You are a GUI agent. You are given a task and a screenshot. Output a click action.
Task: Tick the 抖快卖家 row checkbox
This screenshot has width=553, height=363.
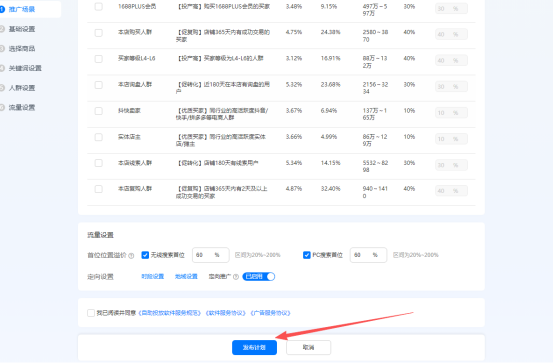point(99,111)
